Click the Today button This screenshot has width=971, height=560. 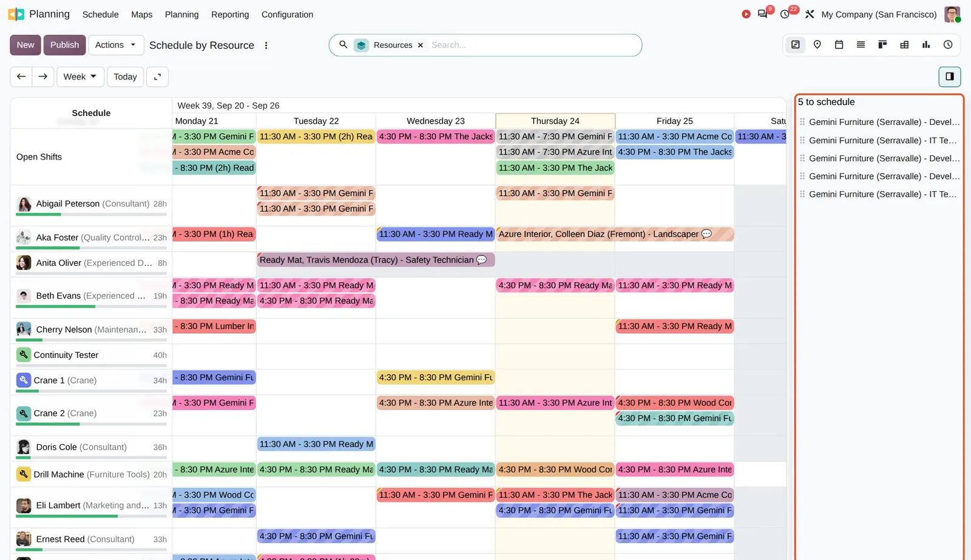click(125, 76)
